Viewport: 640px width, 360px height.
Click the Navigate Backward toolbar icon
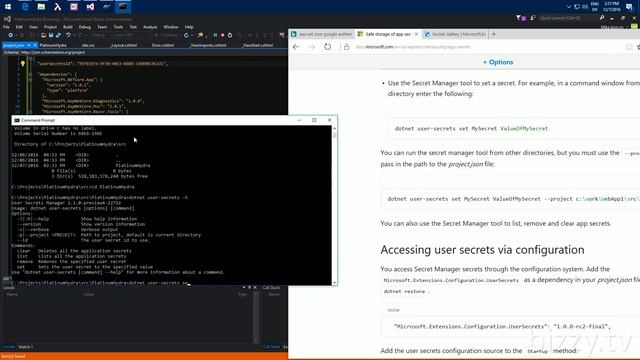click(11, 36)
